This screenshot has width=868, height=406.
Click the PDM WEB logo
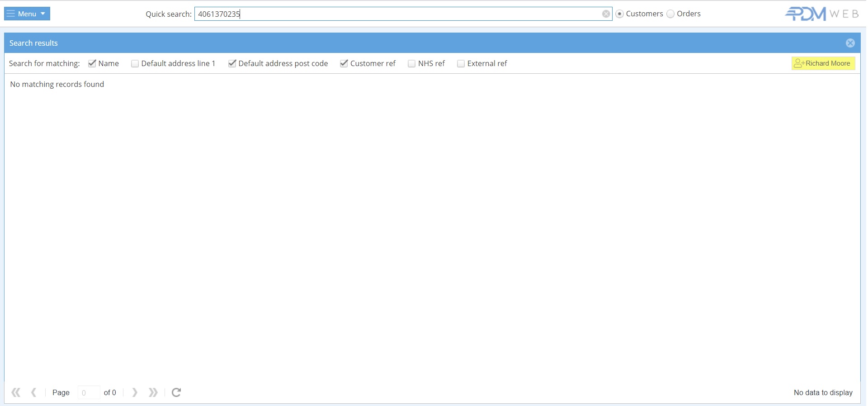821,14
